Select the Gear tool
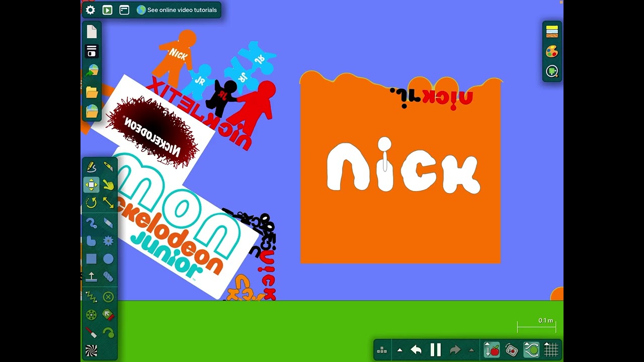Viewport: 644px width, 362px height. (108, 241)
